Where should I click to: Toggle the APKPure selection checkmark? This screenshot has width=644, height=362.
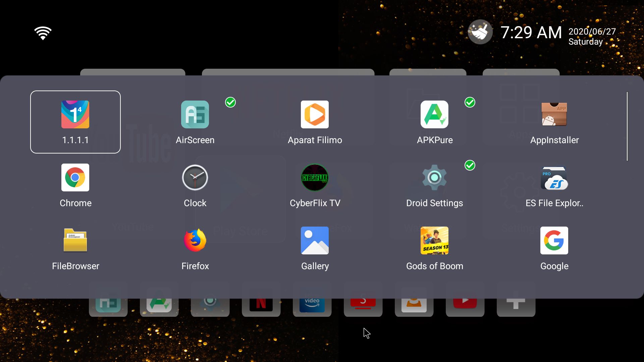tap(470, 102)
